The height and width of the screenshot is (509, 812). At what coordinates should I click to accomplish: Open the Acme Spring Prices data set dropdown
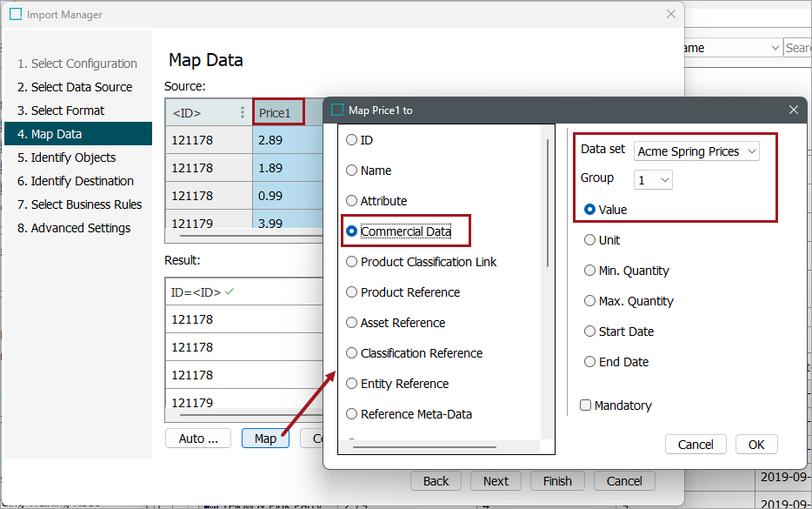click(x=696, y=151)
